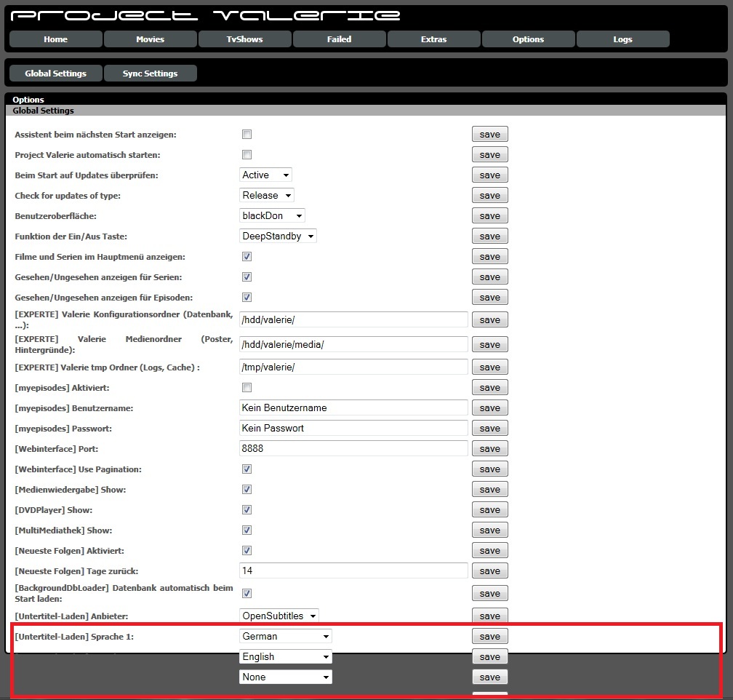Disable Webinterface Use Pagination checkbox
The height and width of the screenshot is (700, 733).
(x=247, y=469)
